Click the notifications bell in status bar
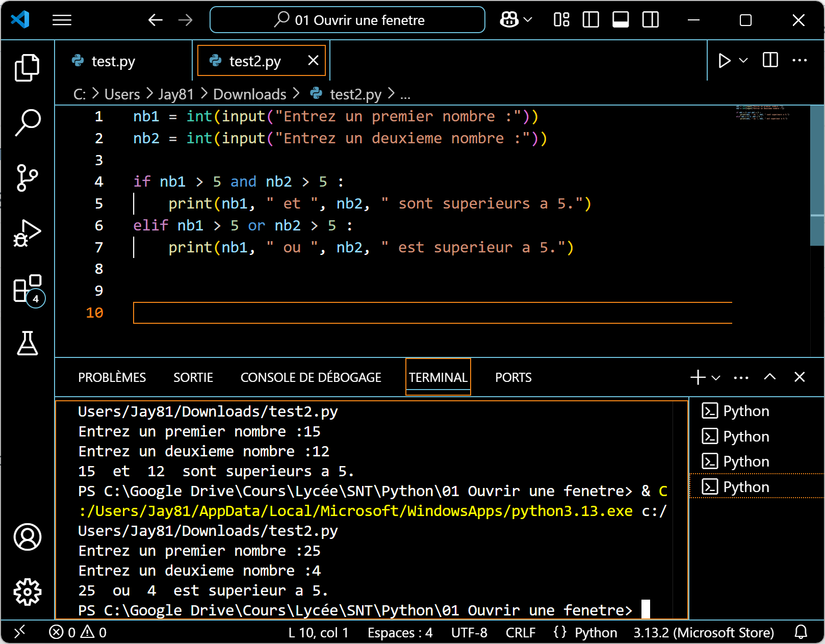Image resolution: width=825 pixels, height=644 pixels. pos(801,632)
